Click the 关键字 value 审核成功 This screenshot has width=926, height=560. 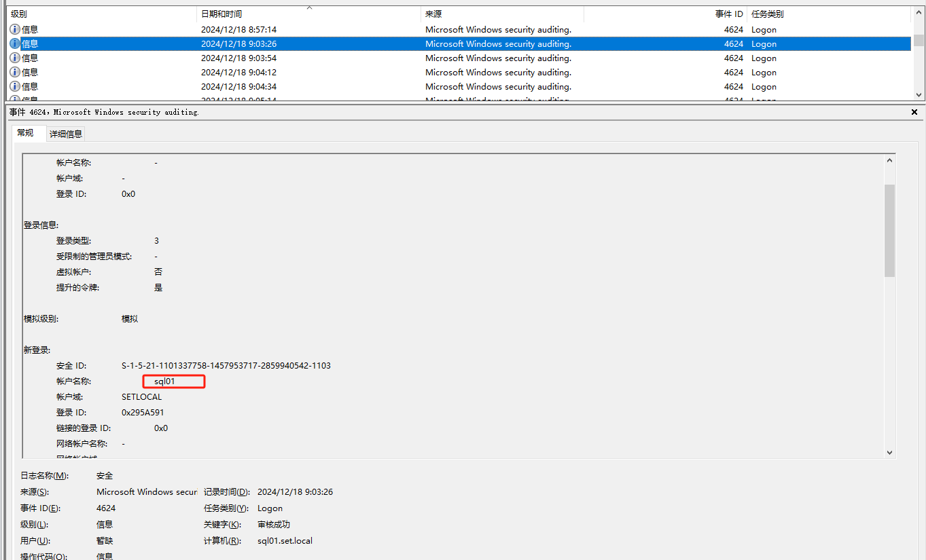[274, 525]
